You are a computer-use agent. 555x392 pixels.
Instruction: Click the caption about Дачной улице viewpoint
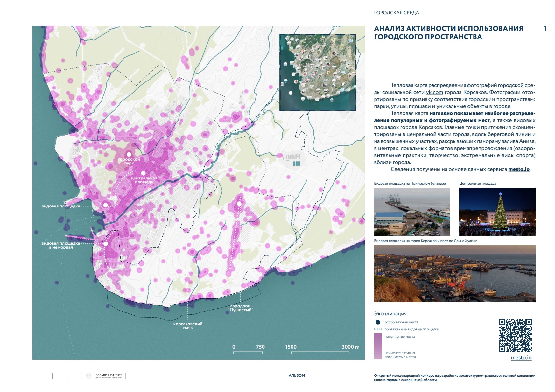point(425,241)
